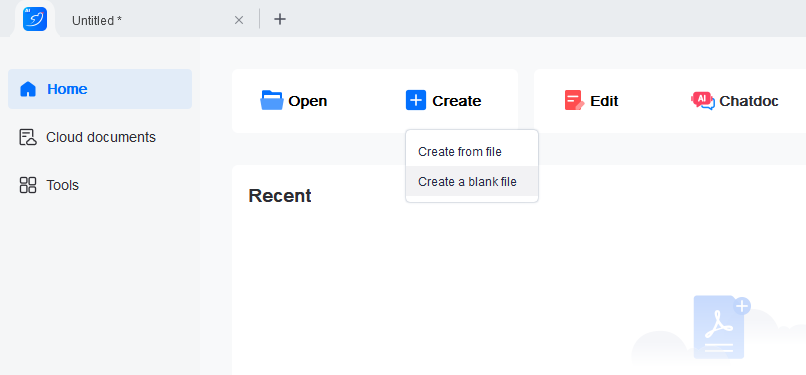Open the Home section in sidebar
The image size is (806, 375).
pos(100,89)
